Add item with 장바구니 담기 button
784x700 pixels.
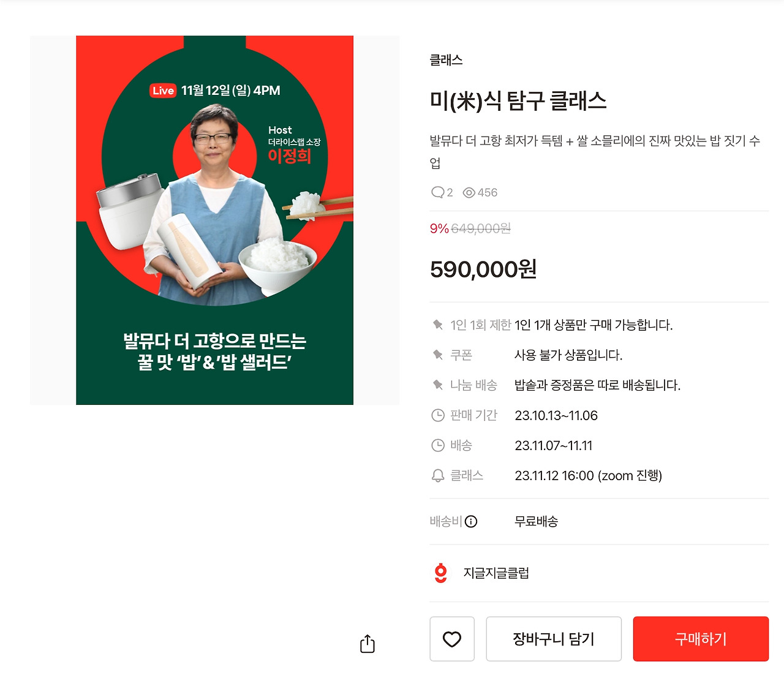554,639
